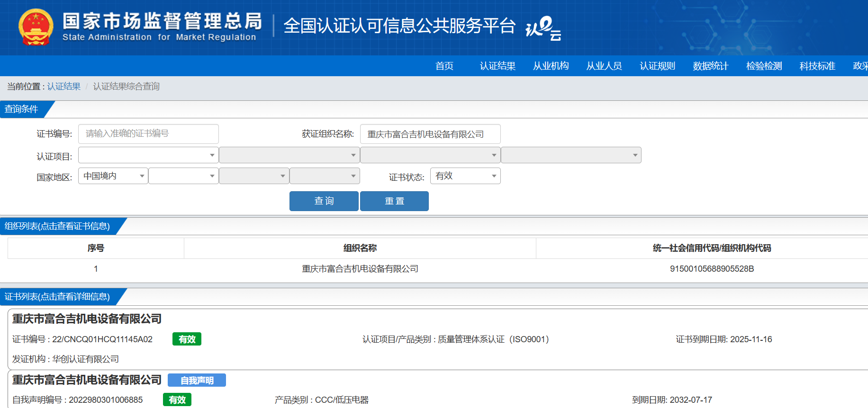Open the 证书状态 dropdown showing 有效
868x408 pixels.
(465, 176)
